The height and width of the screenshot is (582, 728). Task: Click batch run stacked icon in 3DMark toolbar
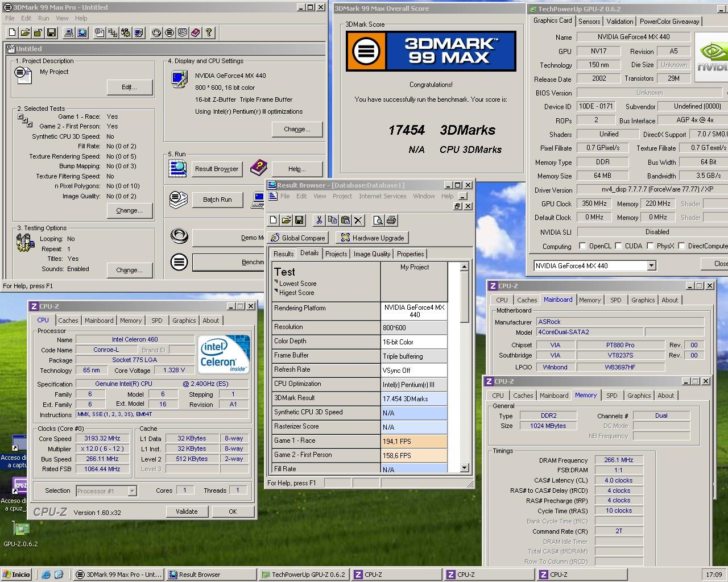[x=183, y=32]
